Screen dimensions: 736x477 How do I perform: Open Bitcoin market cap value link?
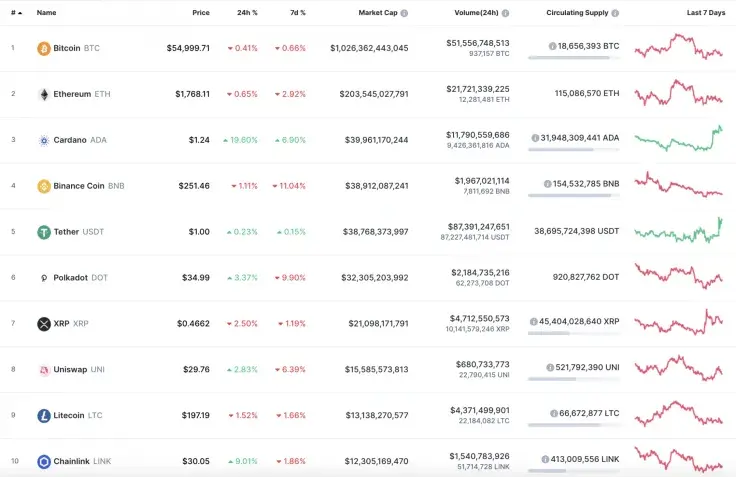(x=369, y=48)
